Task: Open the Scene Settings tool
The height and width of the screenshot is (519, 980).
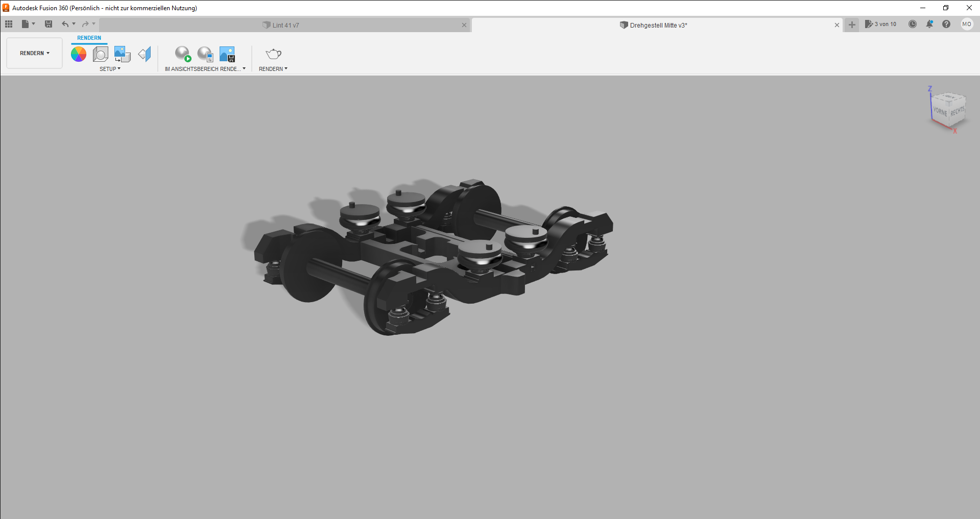Action: coord(101,54)
